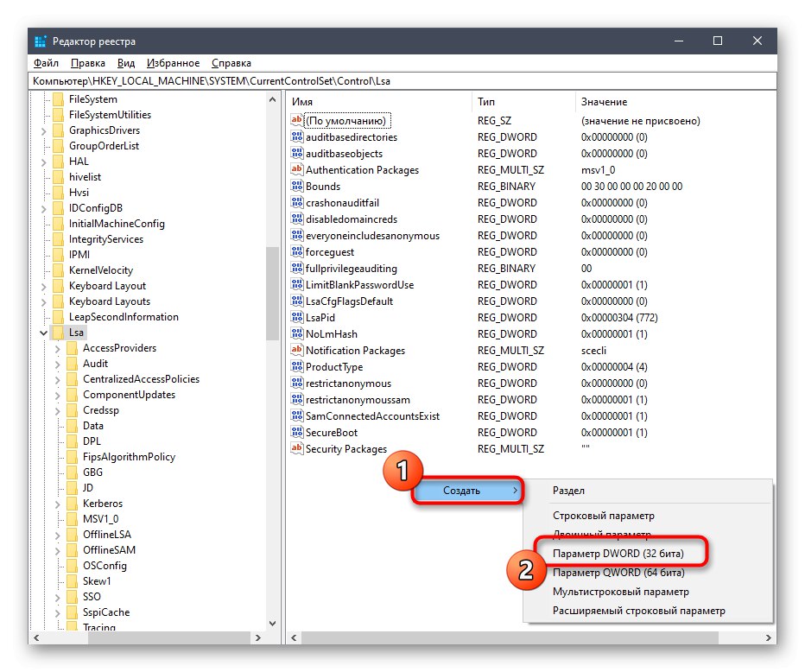805x672 pixels.
Task: Click the tree pane scroll-down arrow
Action: point(272,624)
